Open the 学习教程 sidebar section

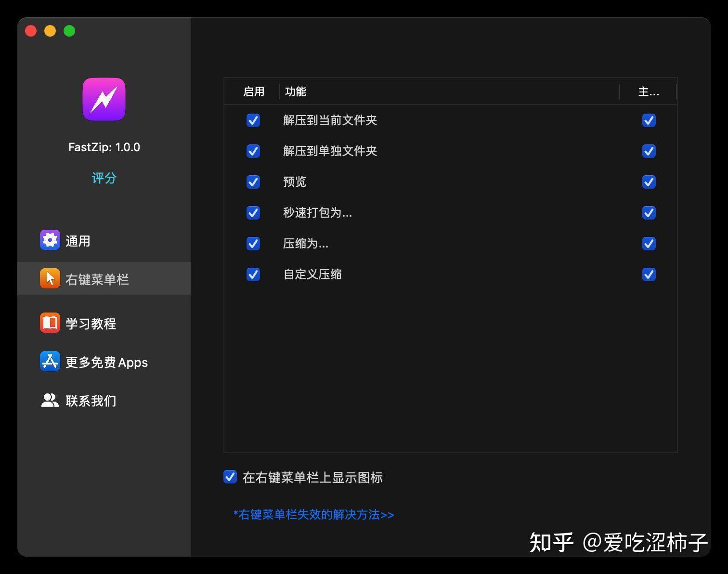pyautogui.click(x=91, y=323)
